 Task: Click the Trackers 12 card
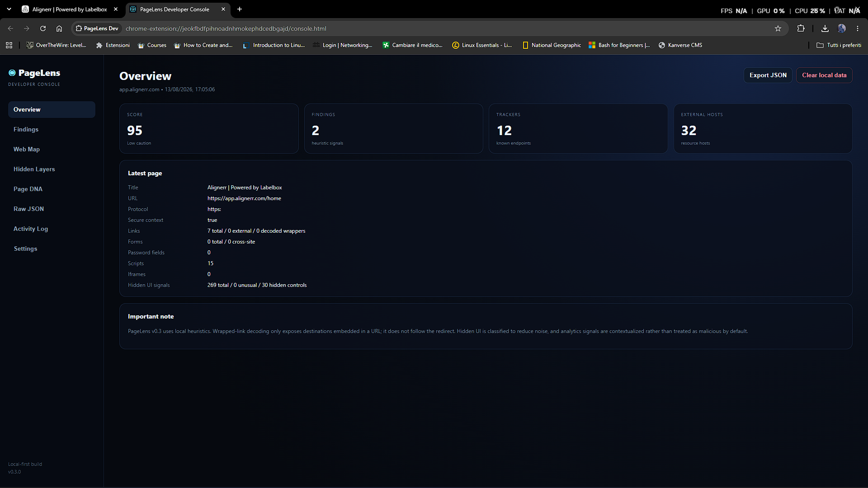point(578,128)
